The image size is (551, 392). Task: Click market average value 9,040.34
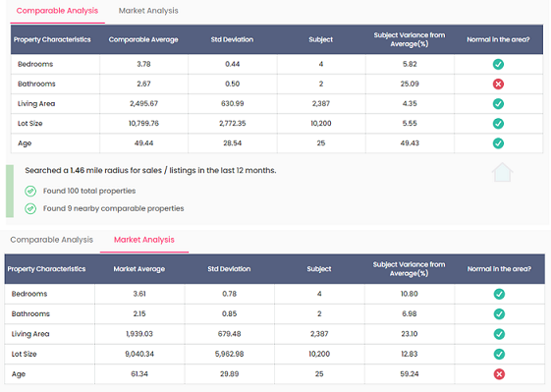139,354
